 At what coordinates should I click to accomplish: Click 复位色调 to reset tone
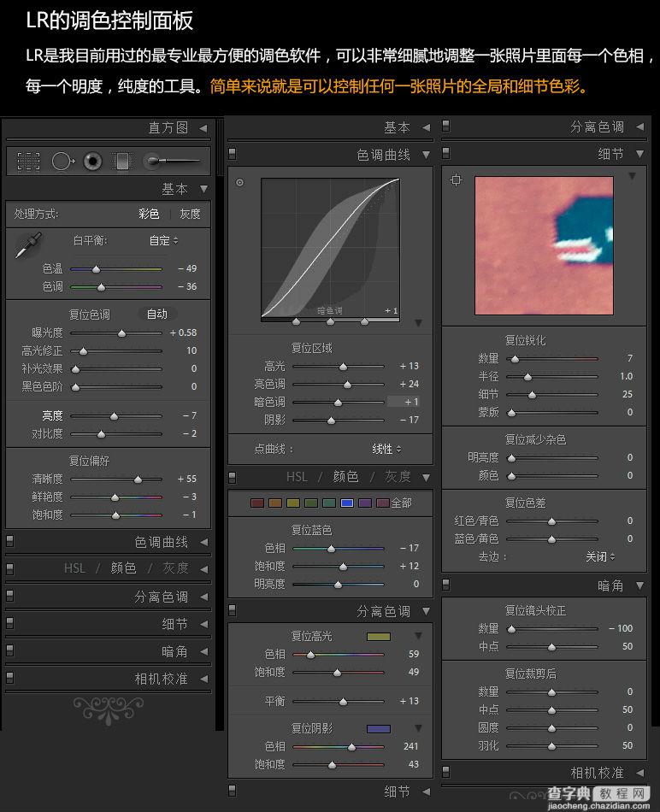(x=89, y=315)
